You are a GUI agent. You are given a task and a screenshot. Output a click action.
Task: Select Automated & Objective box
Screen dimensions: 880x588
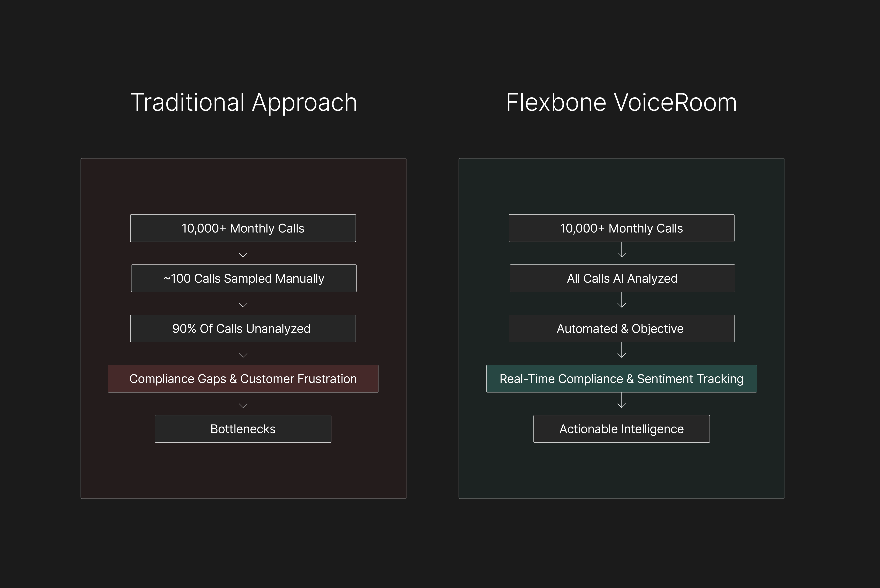[621, 329]
